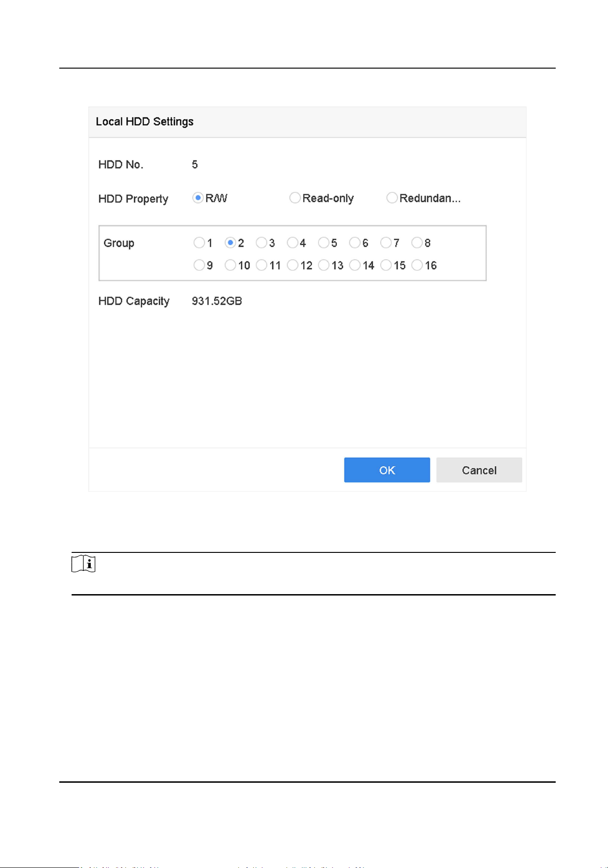Select group 8 radio button
This screenshot has width=608, height=868.
417,242
